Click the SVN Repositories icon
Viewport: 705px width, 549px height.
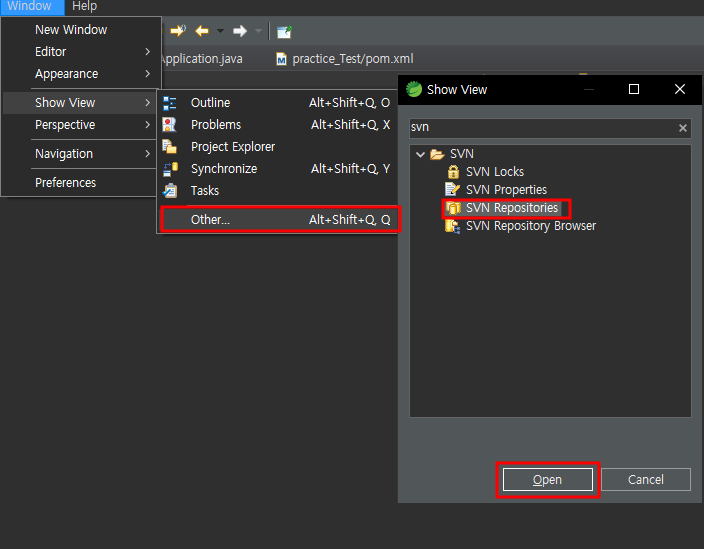tap(453, 208)
